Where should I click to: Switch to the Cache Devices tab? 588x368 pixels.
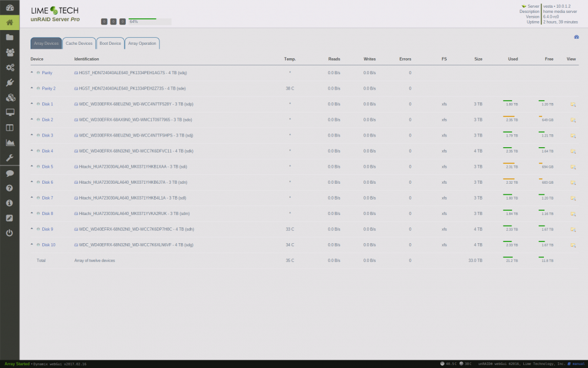coord(79,43)
